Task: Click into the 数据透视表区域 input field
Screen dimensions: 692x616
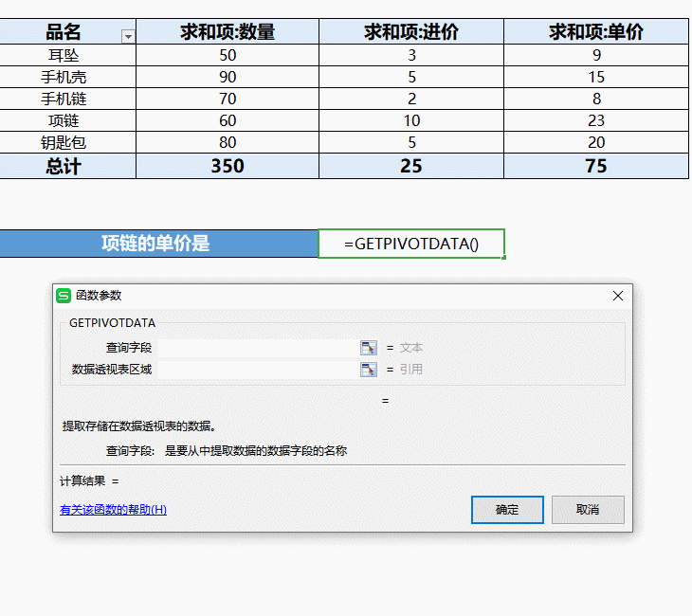Action: coord(258,370)
